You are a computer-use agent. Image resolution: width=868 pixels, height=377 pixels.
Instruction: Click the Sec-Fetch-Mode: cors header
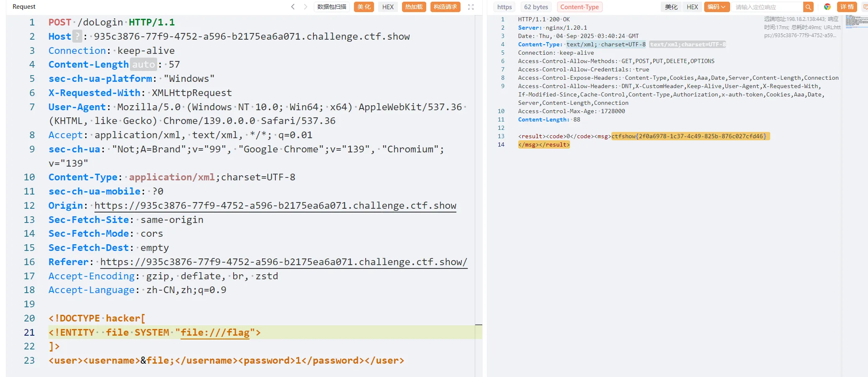coord(106,233)
